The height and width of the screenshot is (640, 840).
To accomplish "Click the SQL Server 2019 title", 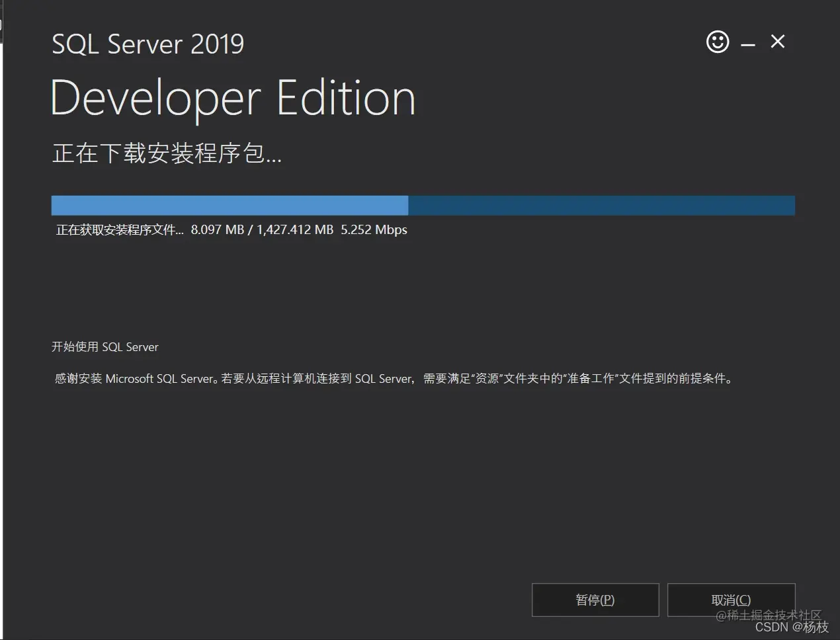I will [x=148, y=44].
